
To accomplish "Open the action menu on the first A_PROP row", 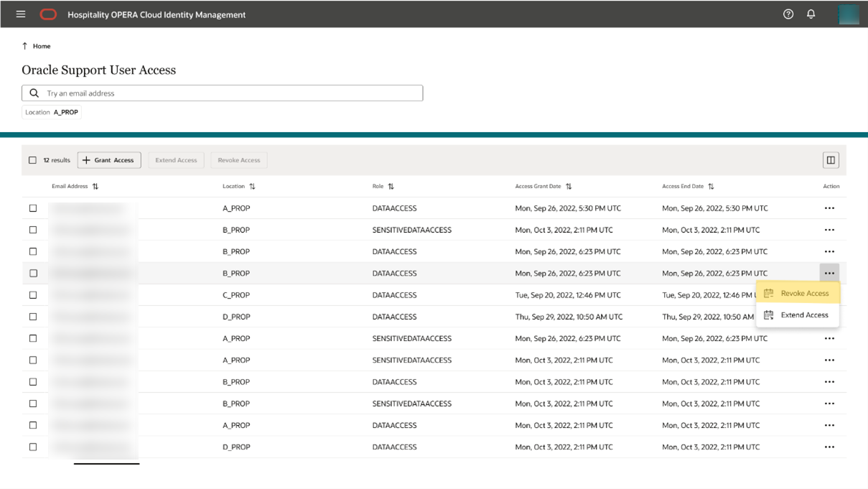I will pyautogui.click(x=830, y=208).
